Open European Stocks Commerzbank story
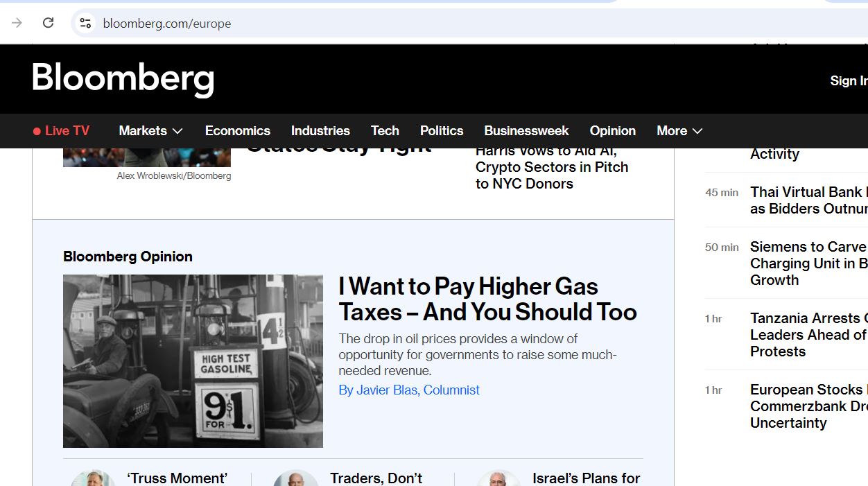868x486 pixels. 808,406
